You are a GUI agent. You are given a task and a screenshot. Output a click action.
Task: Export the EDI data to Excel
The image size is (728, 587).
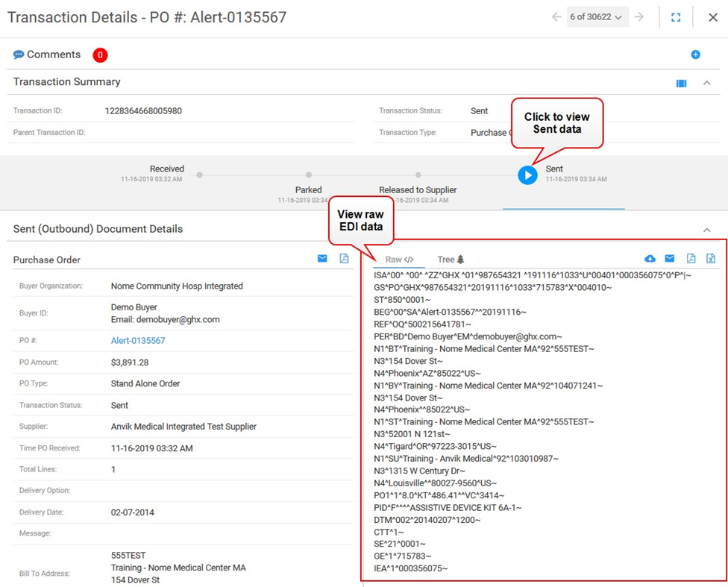[x=711, y=259]
